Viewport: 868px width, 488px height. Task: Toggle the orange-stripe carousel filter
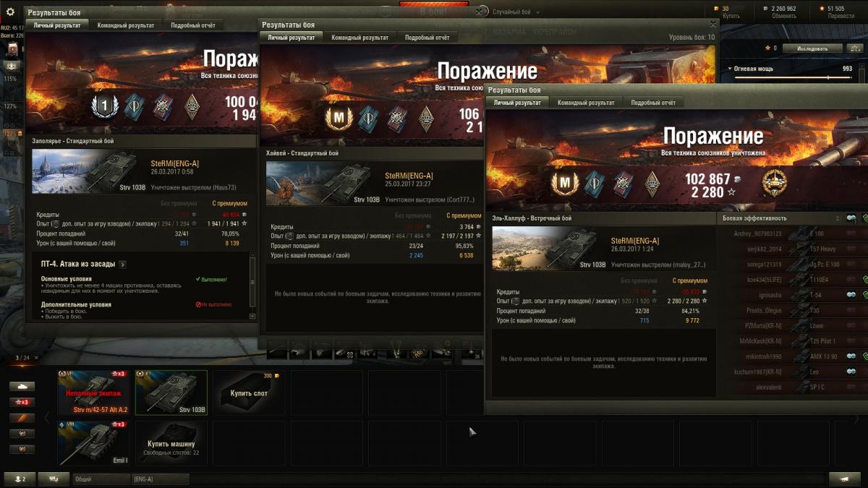coord(22,418)
